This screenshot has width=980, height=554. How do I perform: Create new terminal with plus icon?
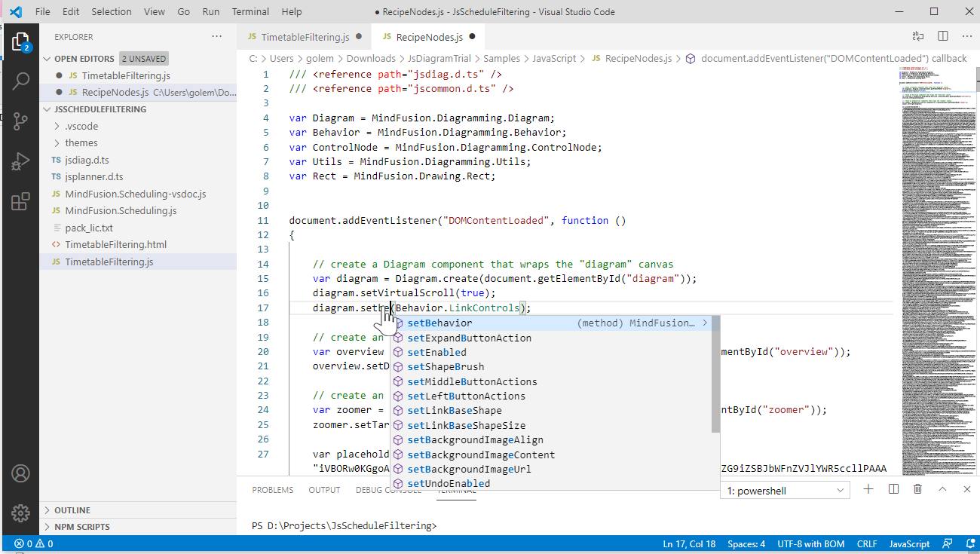868,490
